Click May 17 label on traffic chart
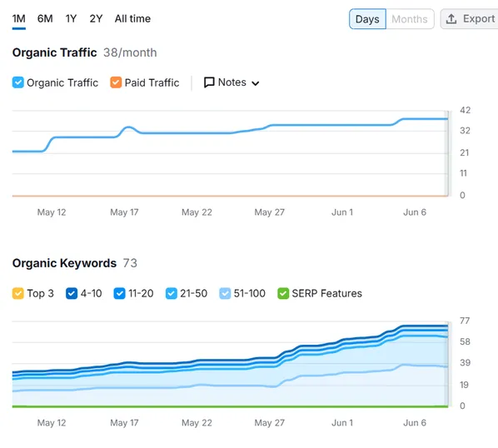Image resolution: width=498 pixels, height=448 pixels. tap(124, 212)
